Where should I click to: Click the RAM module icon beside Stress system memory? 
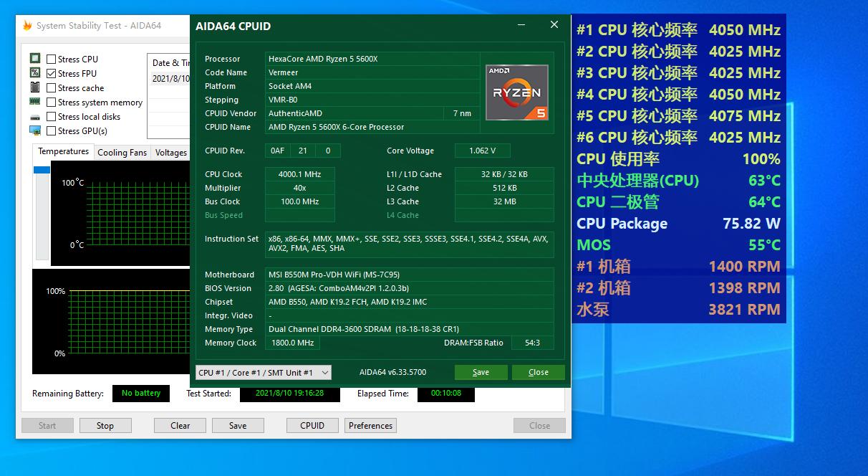(35, 102)
